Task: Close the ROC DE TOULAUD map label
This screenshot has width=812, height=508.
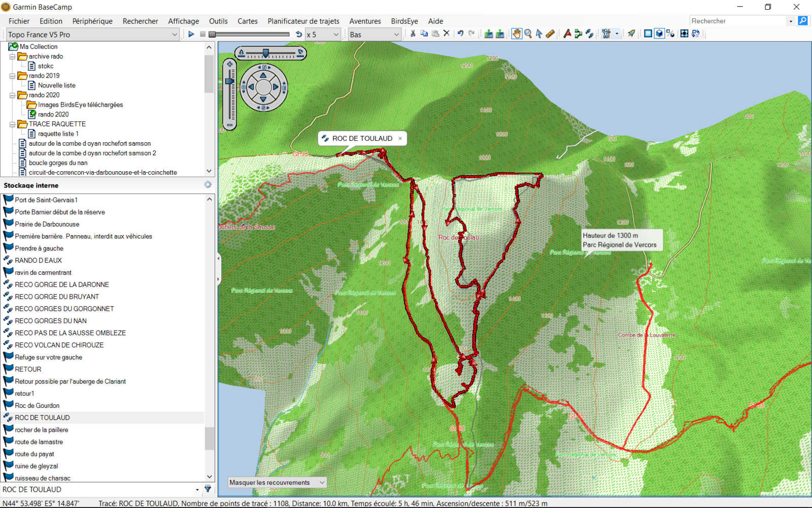Action: 400,138
